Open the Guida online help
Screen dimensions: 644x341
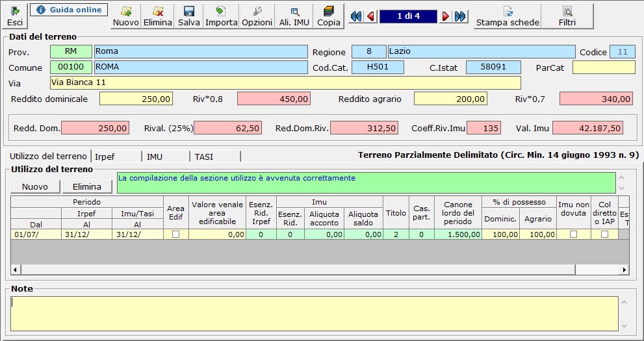click(69, 10)
